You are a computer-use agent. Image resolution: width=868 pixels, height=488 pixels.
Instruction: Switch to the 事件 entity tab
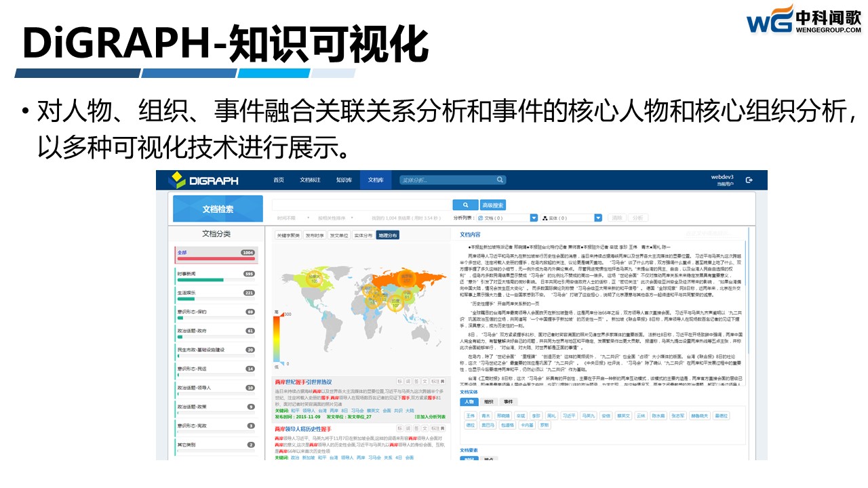point(508,402)
